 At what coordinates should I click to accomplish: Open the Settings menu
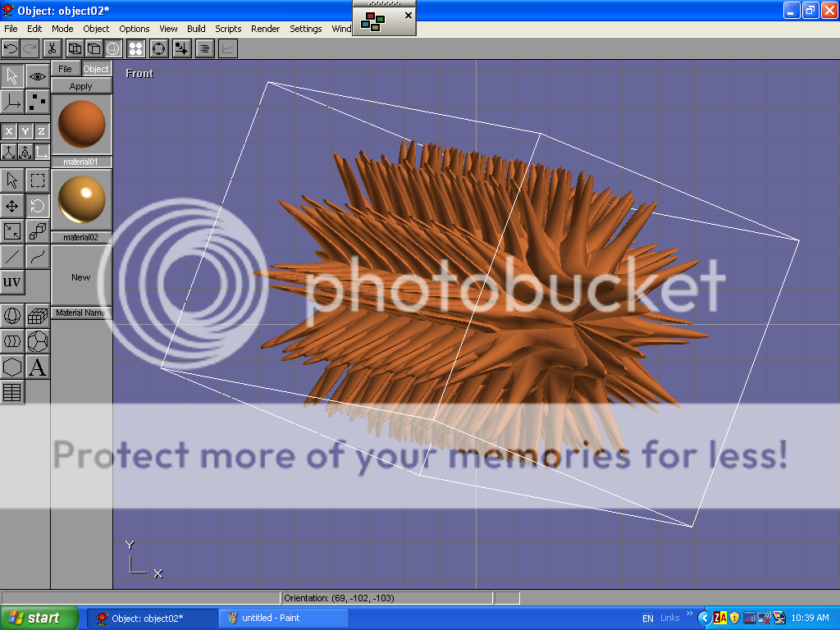[306, 29]
